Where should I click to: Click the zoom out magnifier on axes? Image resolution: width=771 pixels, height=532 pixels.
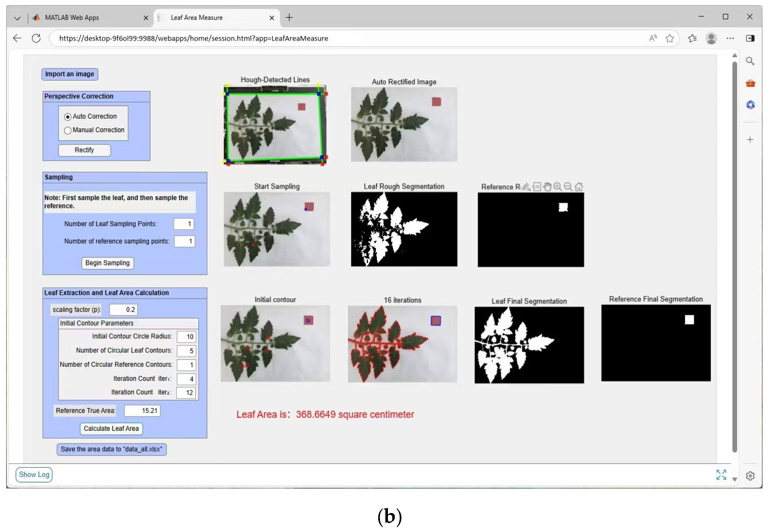pyautogui.click(x=568, y=187)
